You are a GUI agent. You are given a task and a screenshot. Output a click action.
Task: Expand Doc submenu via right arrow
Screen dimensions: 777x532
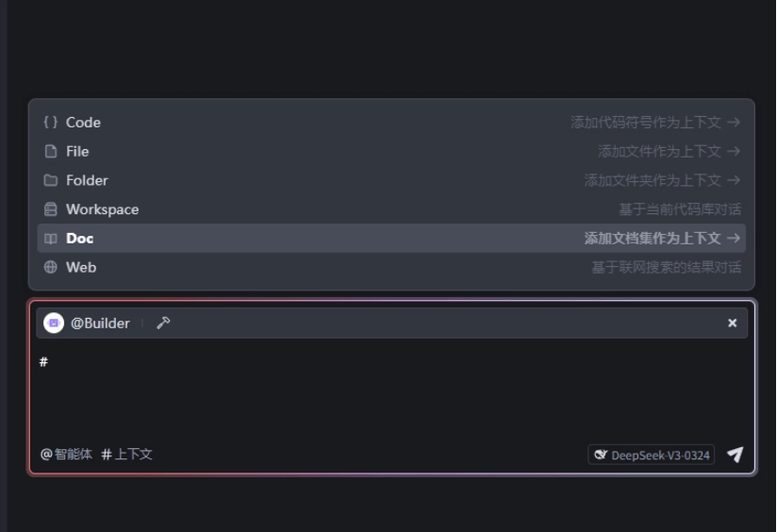(734, 239)
